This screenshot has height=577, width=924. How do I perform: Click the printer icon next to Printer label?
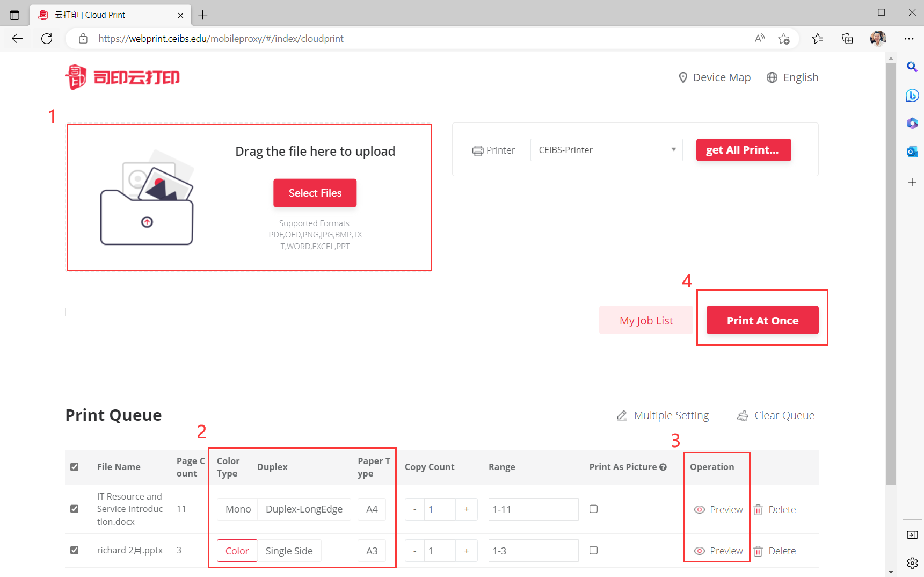click(x=478, y=150)
